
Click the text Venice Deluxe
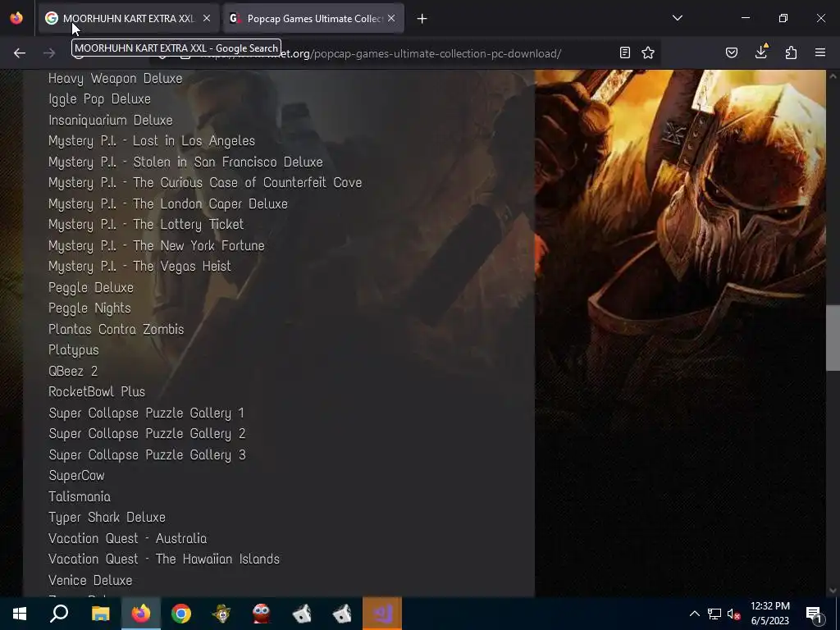pyautogui.click(x=90, y=580)
